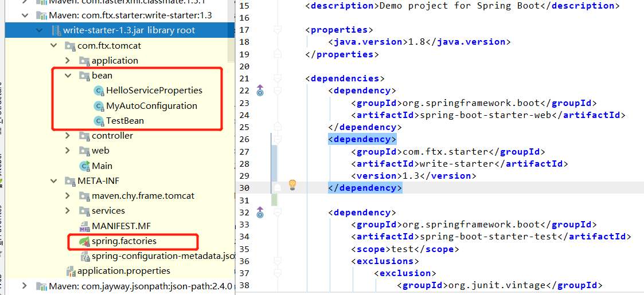Click line number 31 in the gutter
The height and width of the screenshot is (295, 644).
point(244,200)
